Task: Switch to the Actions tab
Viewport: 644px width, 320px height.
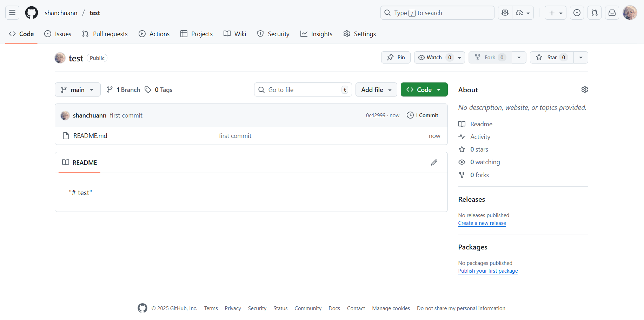Action: click(154, 34)
